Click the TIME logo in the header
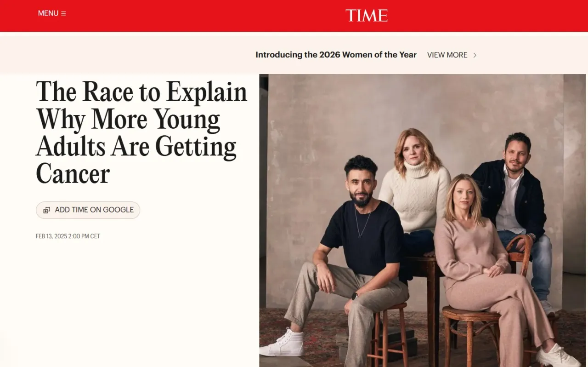 (x=367, y=16)
